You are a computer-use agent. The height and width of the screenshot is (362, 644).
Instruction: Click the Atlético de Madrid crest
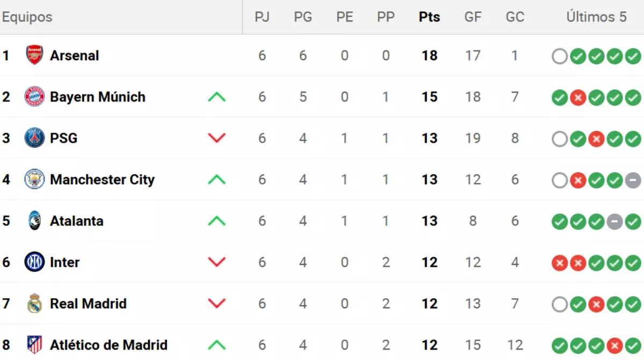34,345
